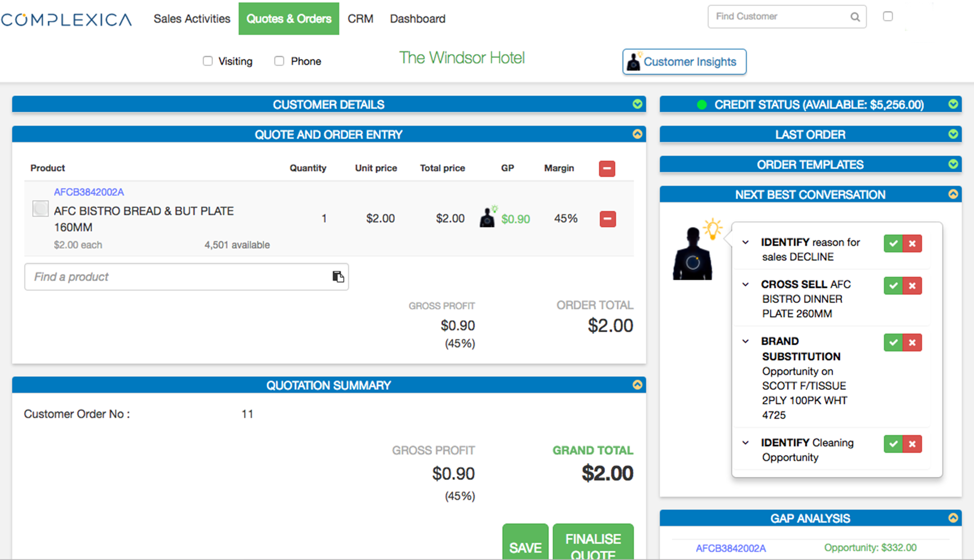The height and width of the screenshot is (560, 974).
Task: Reject CROSS SELL AFC BISTRO DINNER PLATE suggestion
Action: tap(912, 286)
